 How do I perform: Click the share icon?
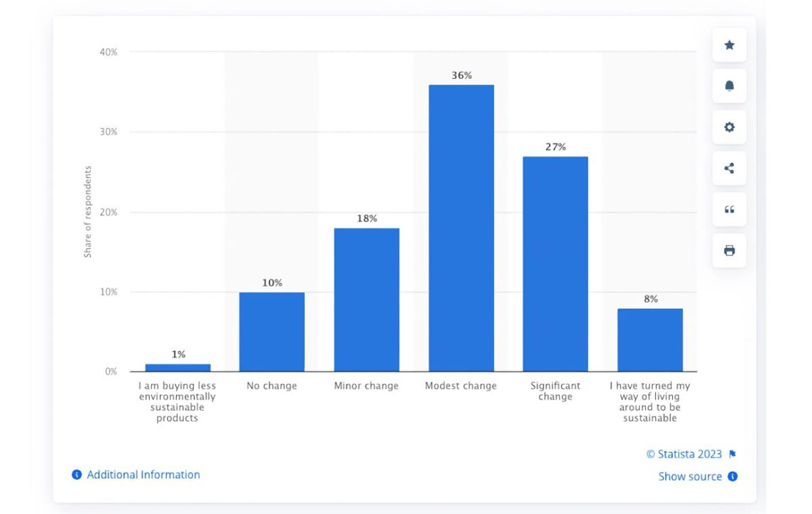click(x=729, y=168)
